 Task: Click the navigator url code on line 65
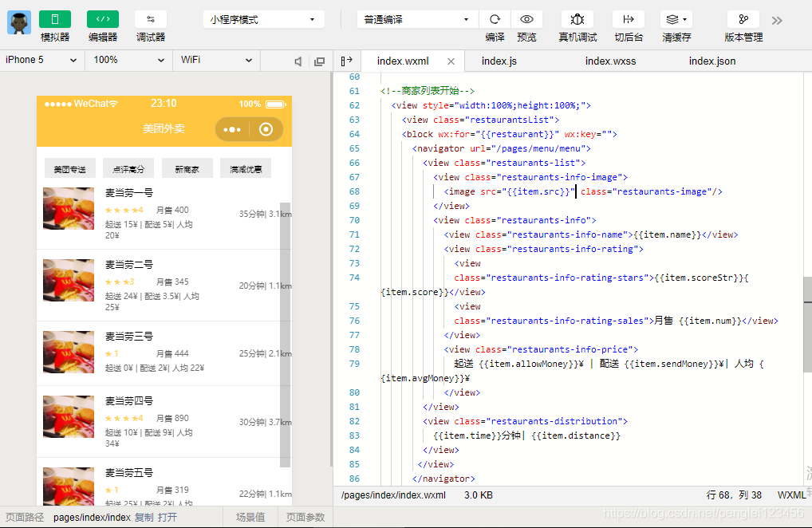(x=501, y=148)
